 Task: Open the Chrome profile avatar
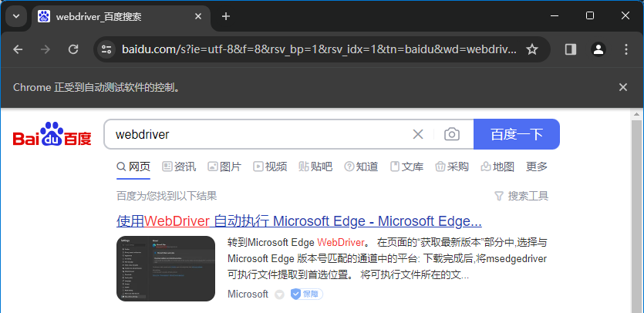[598, 49]
